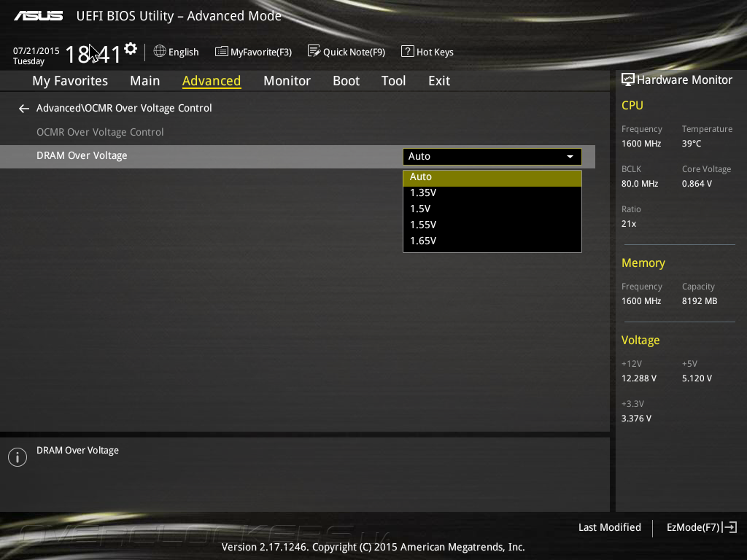Click the DRAM Over Voltage help description
747x560 pixels.
(77, 451)
